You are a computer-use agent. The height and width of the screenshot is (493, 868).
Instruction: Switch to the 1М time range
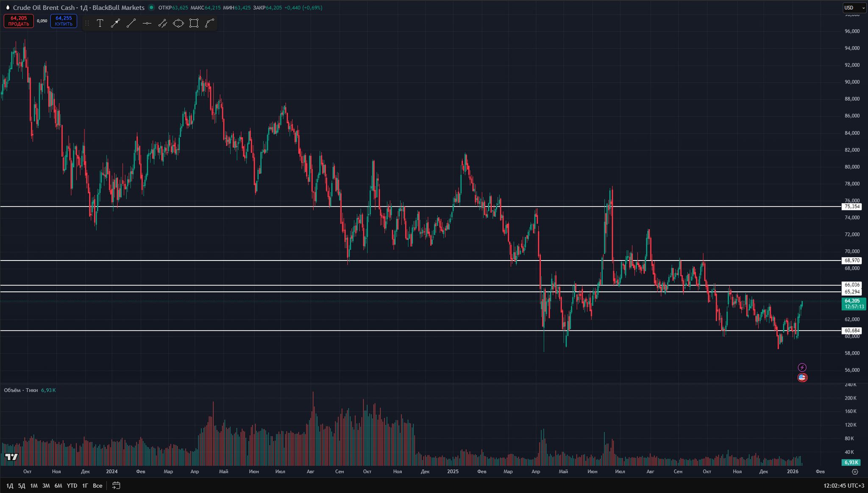pos(34,485)
